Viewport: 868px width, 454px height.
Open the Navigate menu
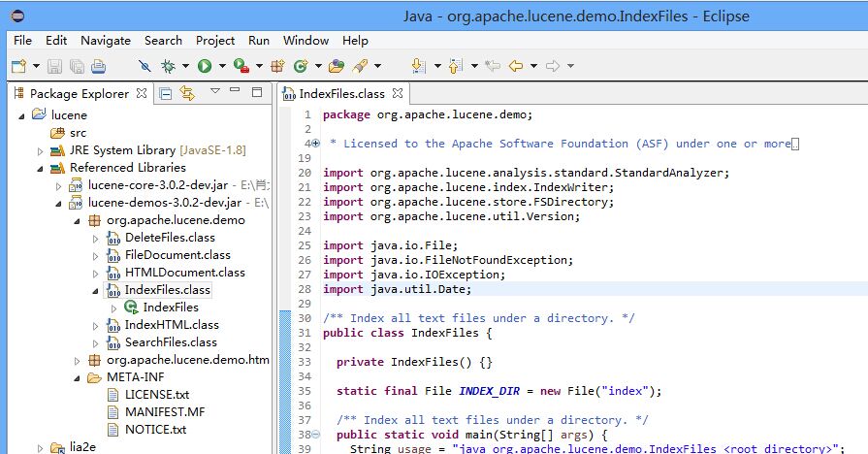click(x=106, y=41)
